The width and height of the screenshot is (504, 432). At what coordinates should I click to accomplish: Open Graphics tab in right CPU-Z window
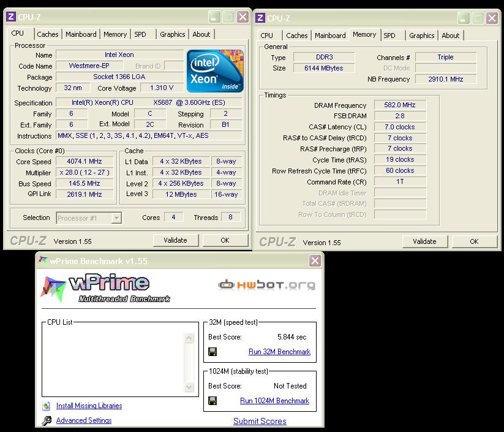tap(422, 36)
